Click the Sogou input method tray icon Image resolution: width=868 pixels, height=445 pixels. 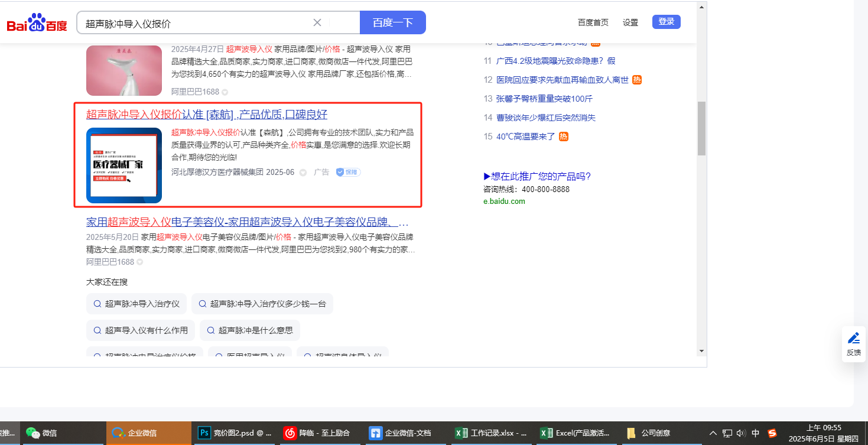(x=772, y=433)
